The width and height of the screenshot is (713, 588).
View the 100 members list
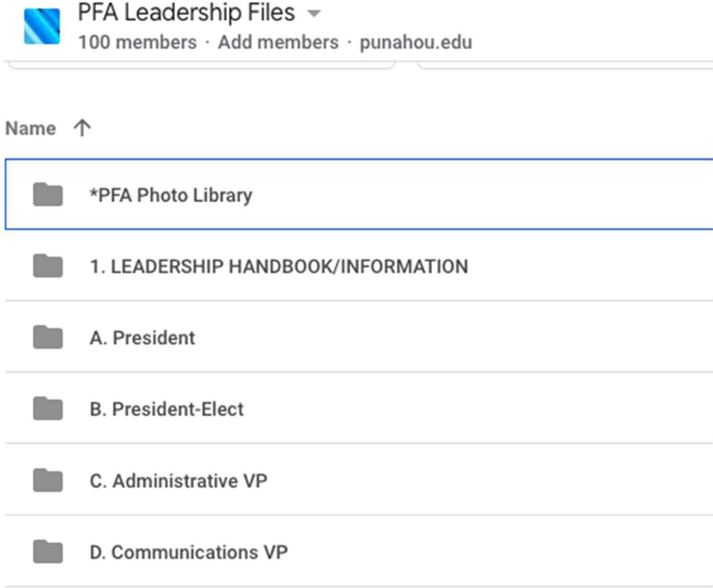137,42
